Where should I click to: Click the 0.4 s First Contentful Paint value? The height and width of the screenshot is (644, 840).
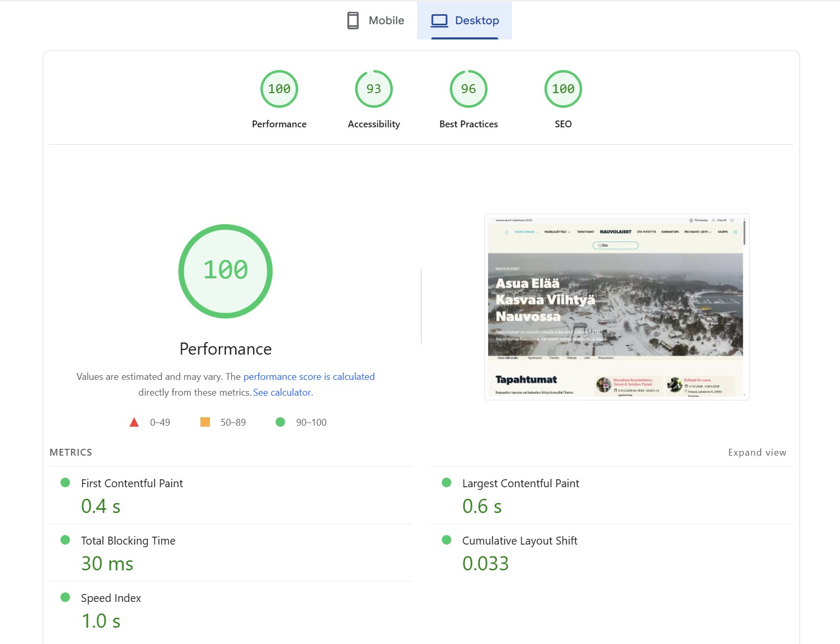tap(100, 506)
